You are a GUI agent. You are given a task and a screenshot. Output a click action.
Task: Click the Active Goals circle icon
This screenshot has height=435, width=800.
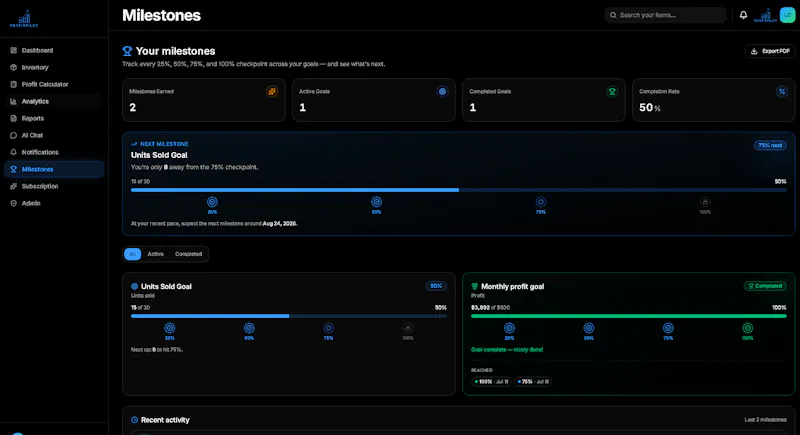tap(442, 92)
